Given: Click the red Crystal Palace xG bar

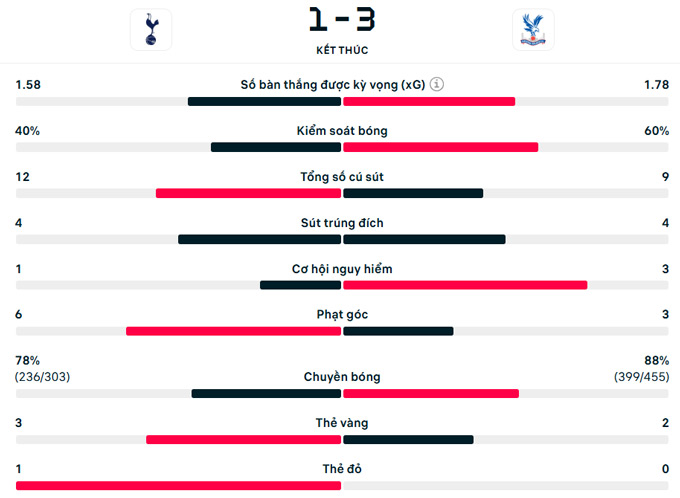Looking at the screenshot, I should click(429, 101).
